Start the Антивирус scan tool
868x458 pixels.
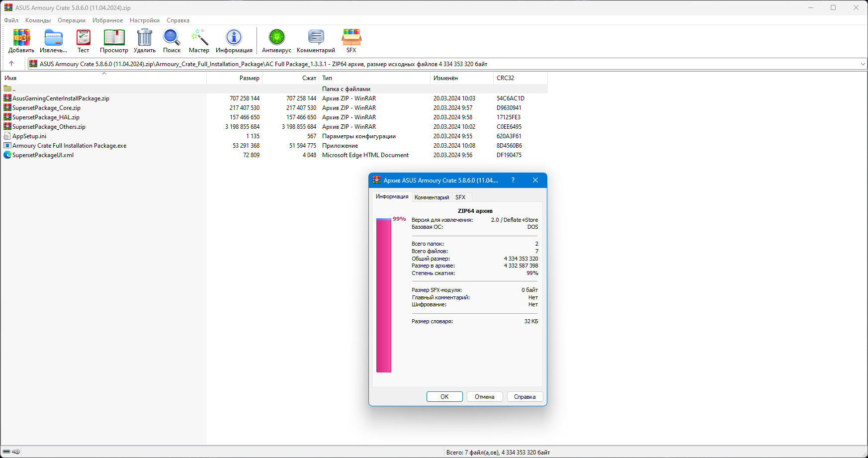point(276,40)
